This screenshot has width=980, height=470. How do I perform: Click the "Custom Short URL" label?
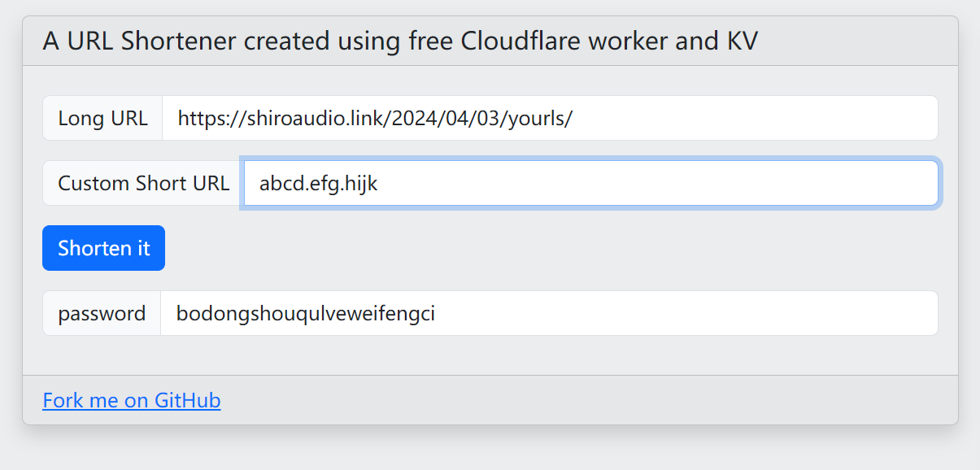pyautogui.click(x=143, y=183)
